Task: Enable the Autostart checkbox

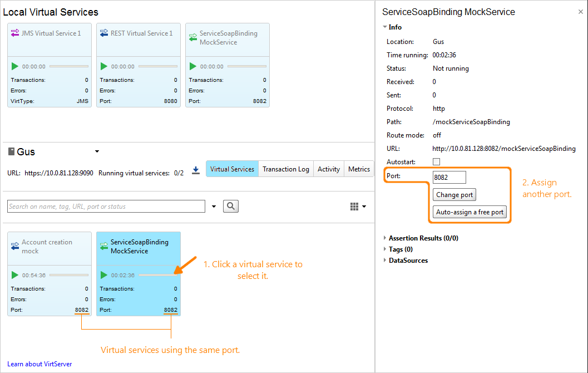Action: coord(436,162)
